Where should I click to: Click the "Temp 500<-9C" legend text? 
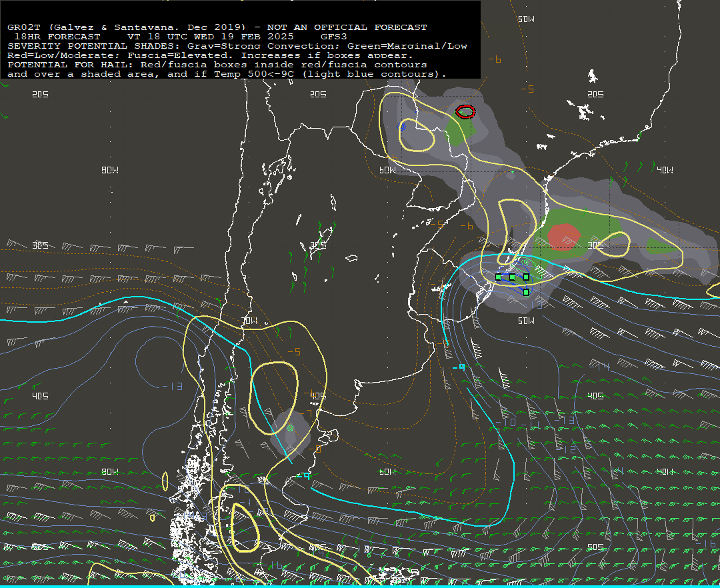pyautogui.click(x=254, y=74)
